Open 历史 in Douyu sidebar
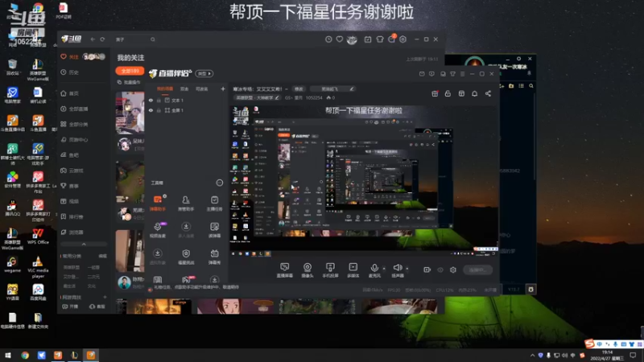 [x=70, y=72]
